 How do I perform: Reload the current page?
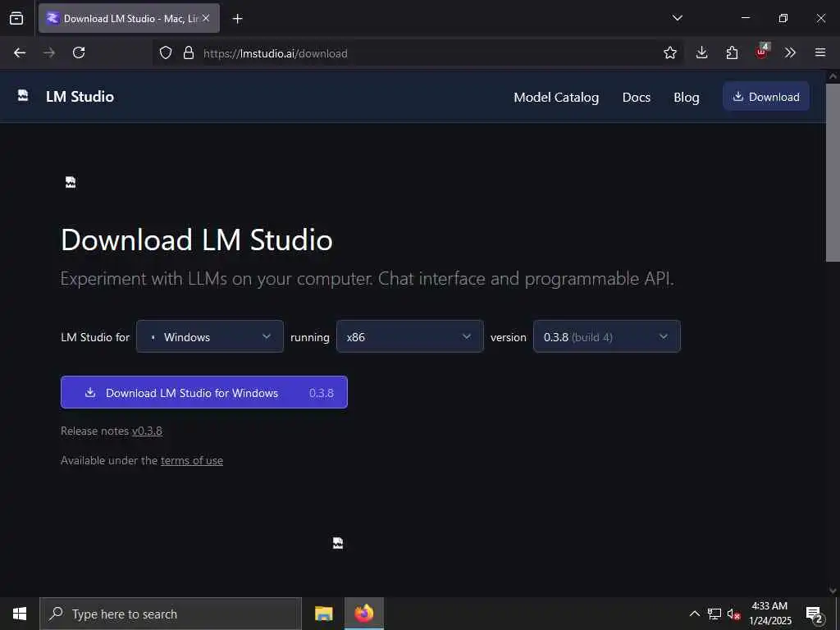(x=79, y=52)
